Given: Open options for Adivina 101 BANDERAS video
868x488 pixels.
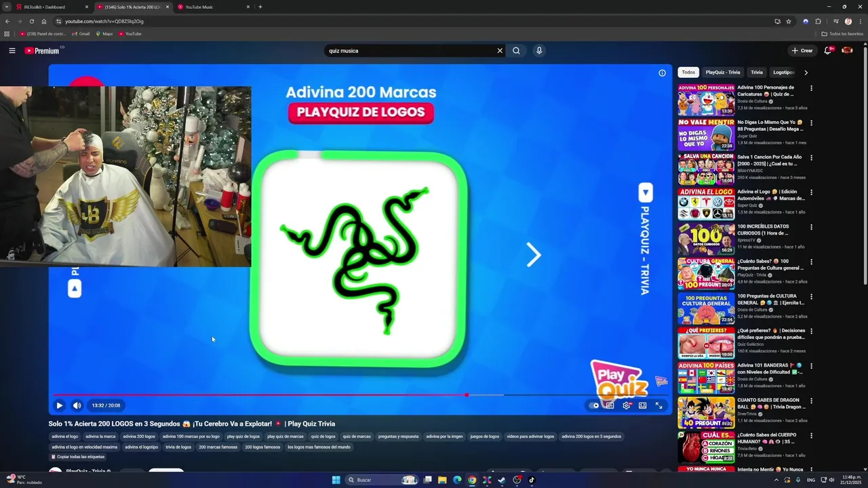Looking at the screenshot, I should click(811, 366).
